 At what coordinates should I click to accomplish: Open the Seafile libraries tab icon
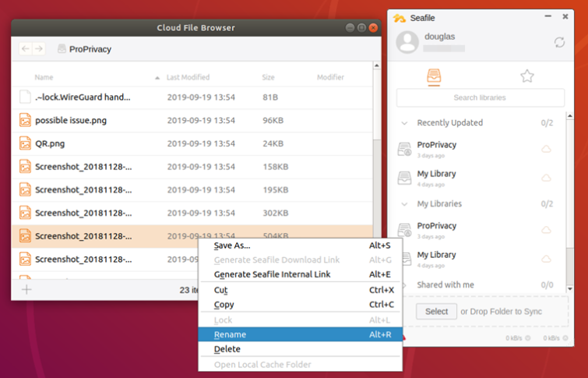[434, 76]
